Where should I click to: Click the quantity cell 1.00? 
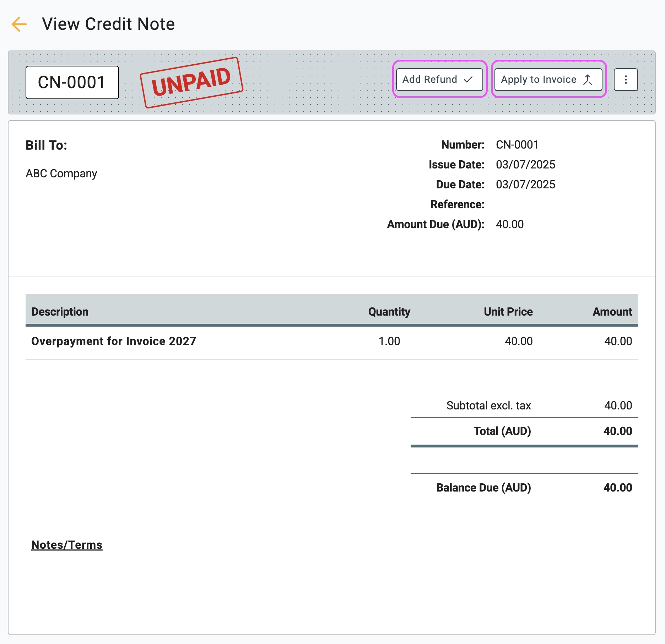point(389,341)
